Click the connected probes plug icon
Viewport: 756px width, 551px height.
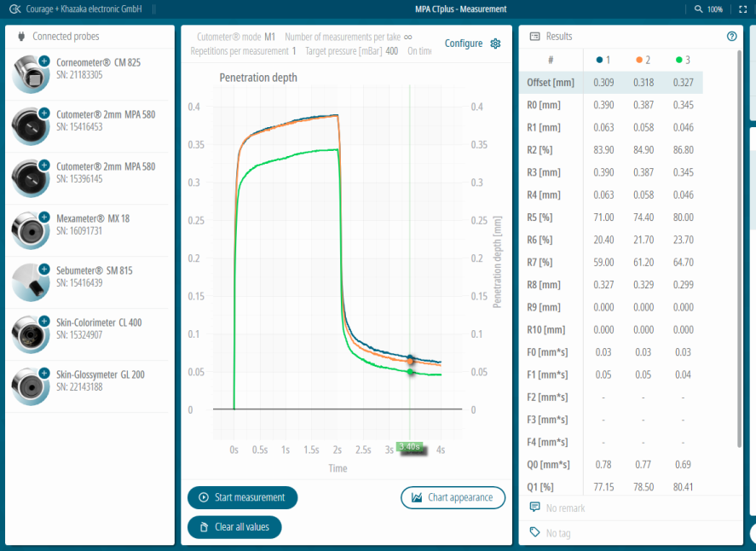point(21,36)
